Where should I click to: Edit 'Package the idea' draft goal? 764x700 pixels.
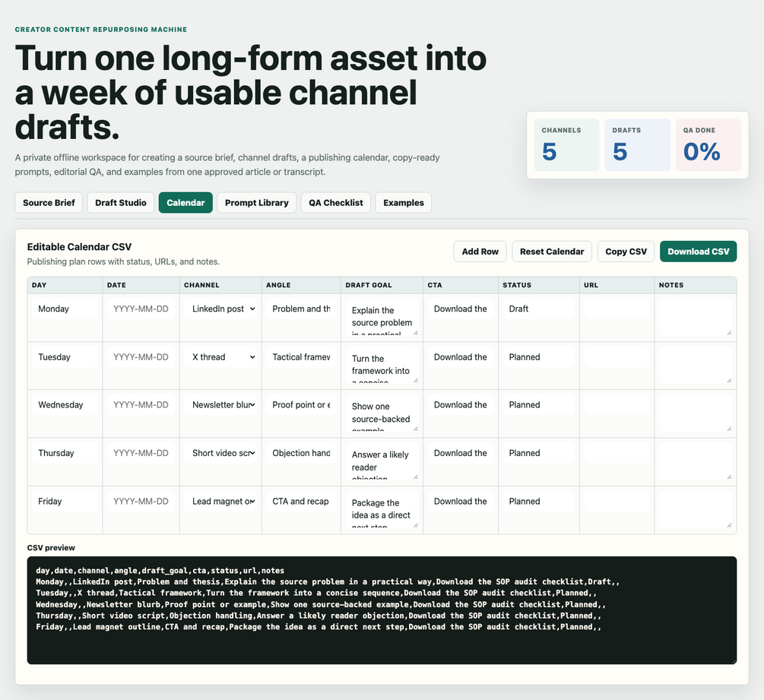coord(382,509)
